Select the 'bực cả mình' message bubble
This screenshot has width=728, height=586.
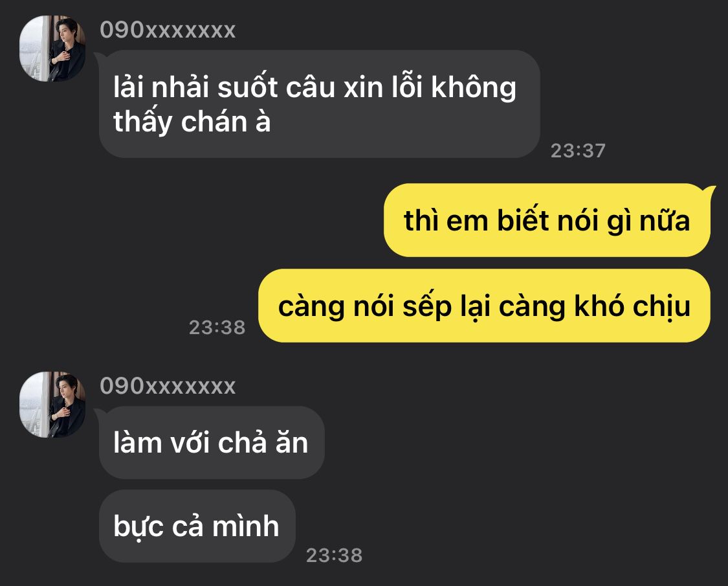[x=197, y=526]
